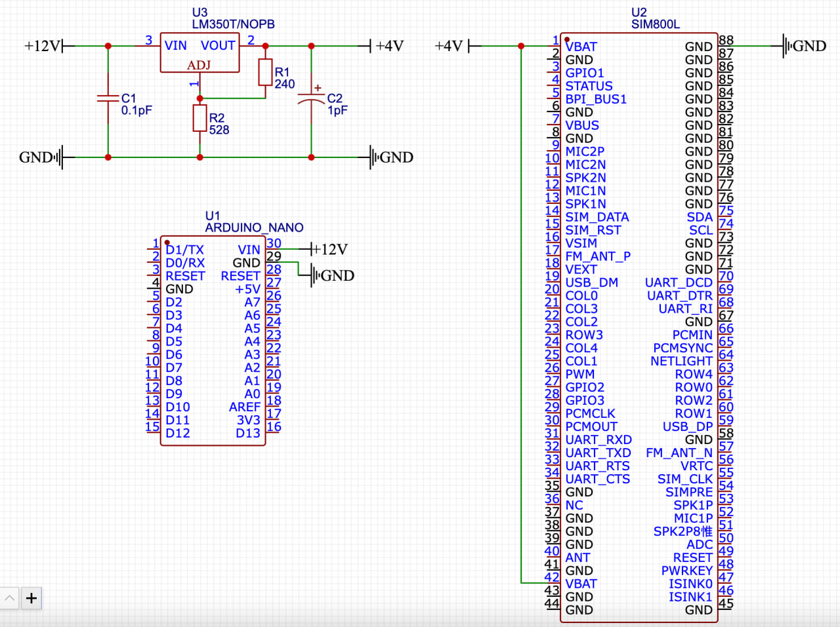Click the U3 designator label
This screenshot has height=627, width=840.
(x=199, y=12)
